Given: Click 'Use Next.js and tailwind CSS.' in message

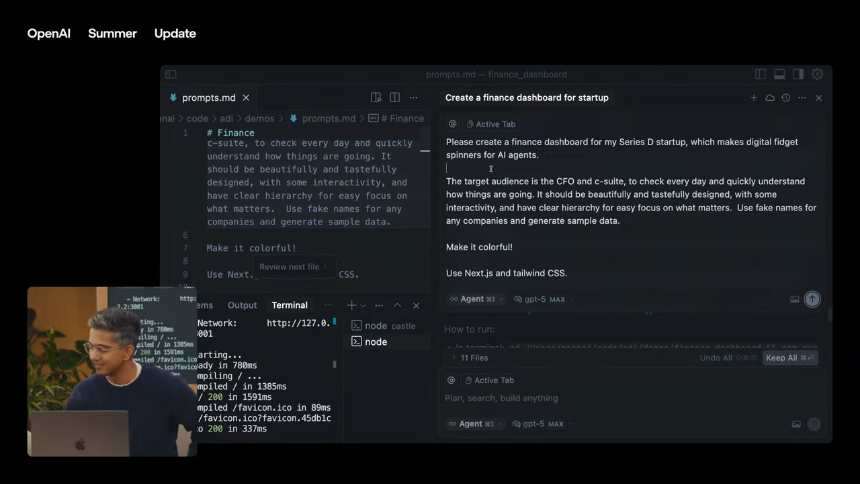Looking at the screenshot, I should [506, 273].
